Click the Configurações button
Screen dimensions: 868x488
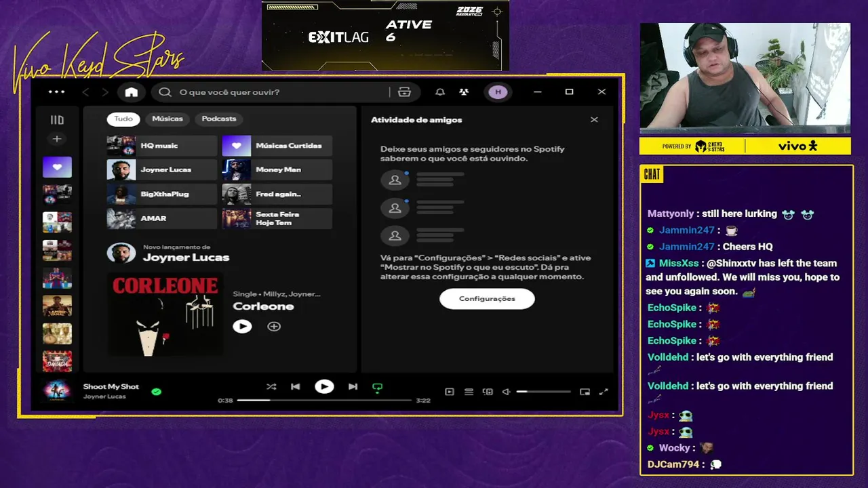click(x=487, y=299)
